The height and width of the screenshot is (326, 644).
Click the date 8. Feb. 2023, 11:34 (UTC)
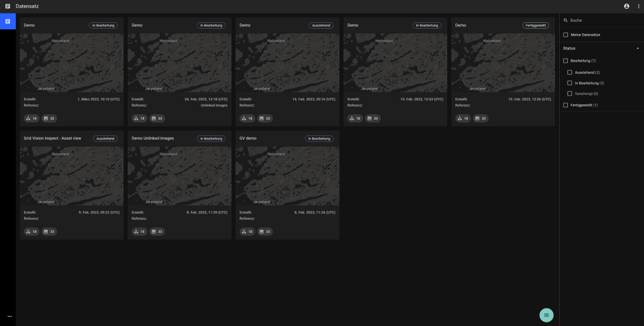[x=315, y=212]
